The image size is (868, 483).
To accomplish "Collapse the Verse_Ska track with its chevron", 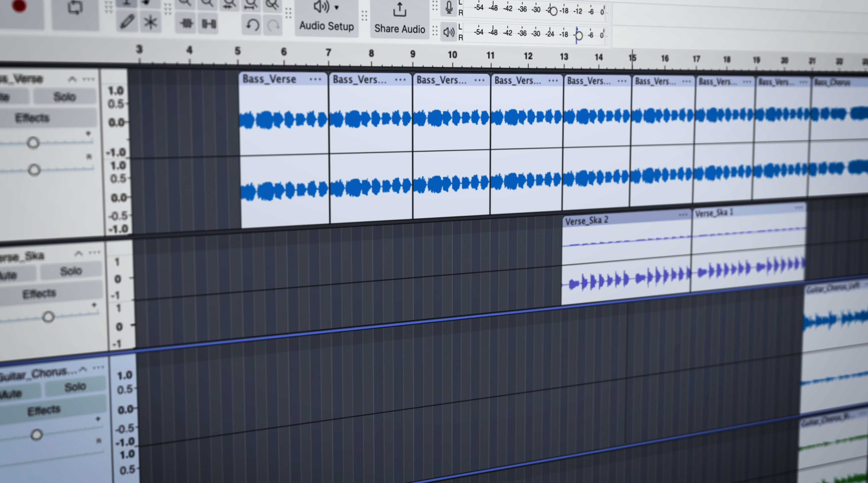I will [79, 254].
